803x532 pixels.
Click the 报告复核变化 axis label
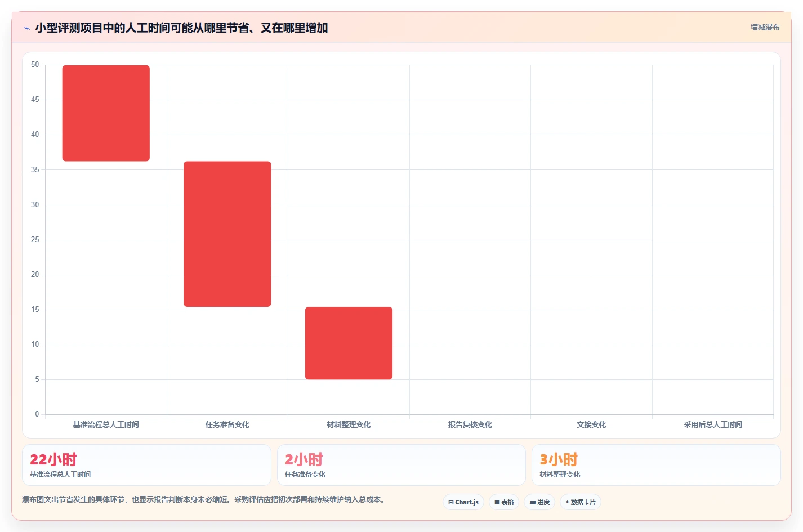click(x=470, y=424)
